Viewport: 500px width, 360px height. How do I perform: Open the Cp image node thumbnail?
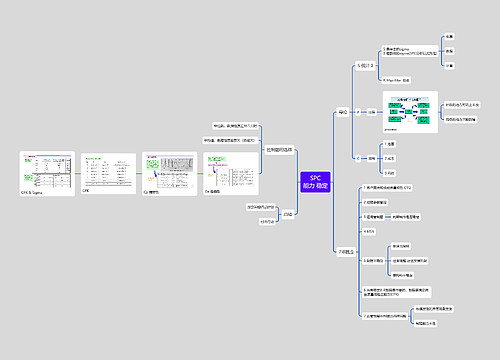click(231, 174)
